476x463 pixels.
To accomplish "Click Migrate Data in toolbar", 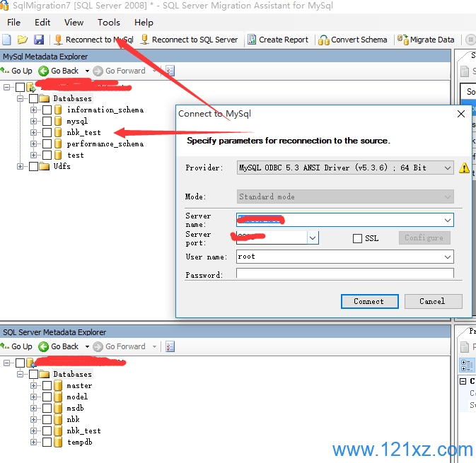I will tap(426, 40).
